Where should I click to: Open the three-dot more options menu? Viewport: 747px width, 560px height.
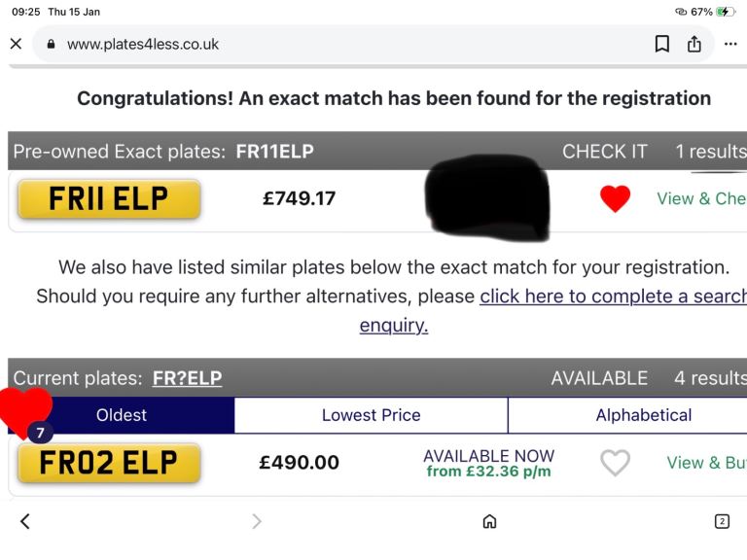(x=730, y=44)
